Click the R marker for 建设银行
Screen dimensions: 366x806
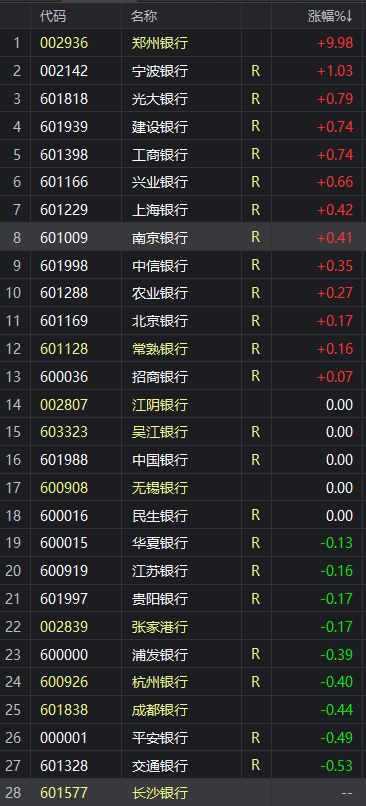tap(255, 126)
